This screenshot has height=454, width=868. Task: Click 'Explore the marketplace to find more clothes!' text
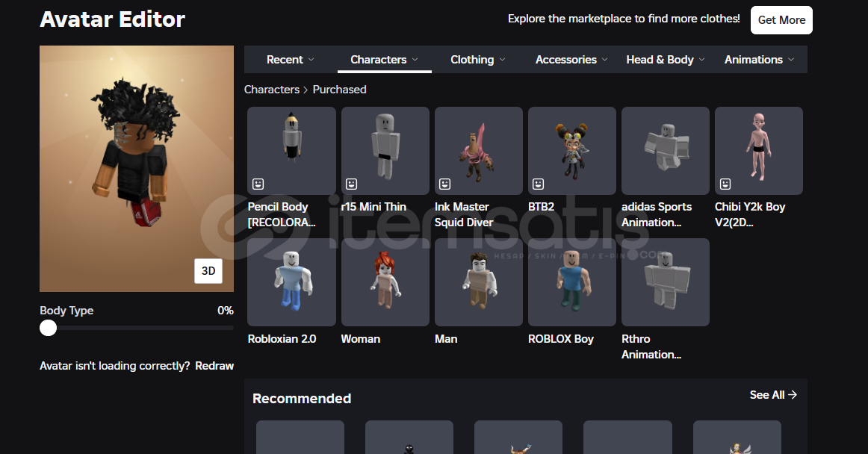click(x=624, y=19)
